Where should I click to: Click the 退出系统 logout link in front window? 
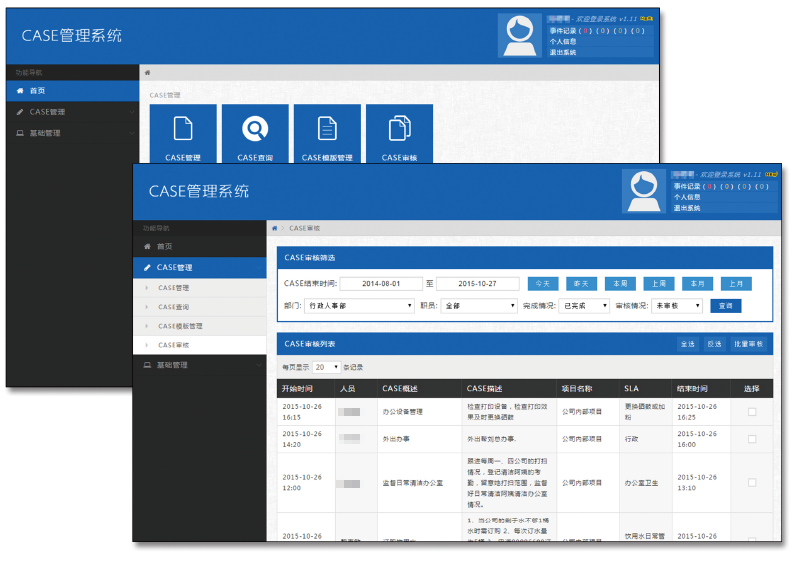click(687, 208)
